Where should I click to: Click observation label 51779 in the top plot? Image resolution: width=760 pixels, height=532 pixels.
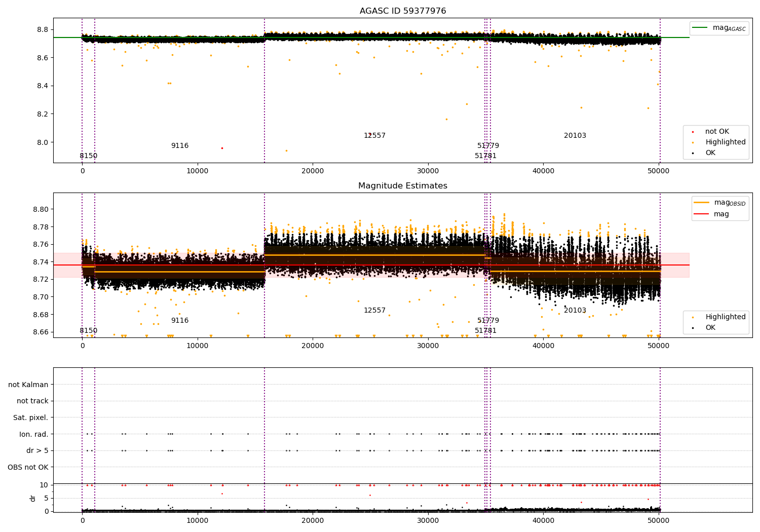(488, 146)
